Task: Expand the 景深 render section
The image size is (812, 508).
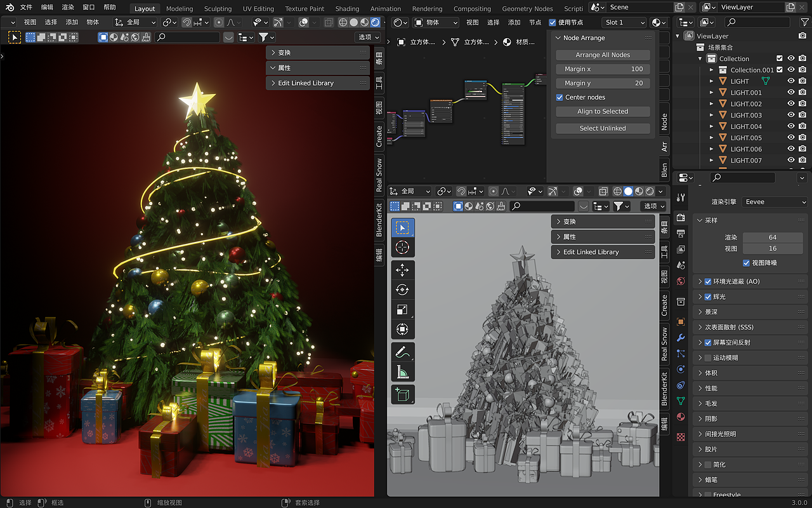Action: click(751, 312)
